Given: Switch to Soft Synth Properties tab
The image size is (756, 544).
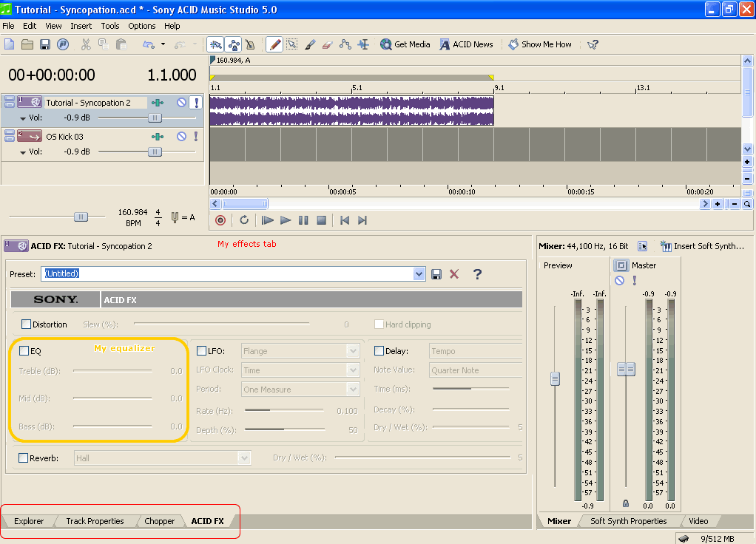Looking at the screenshot, I should pyautogui.click(x=628, y=521).
